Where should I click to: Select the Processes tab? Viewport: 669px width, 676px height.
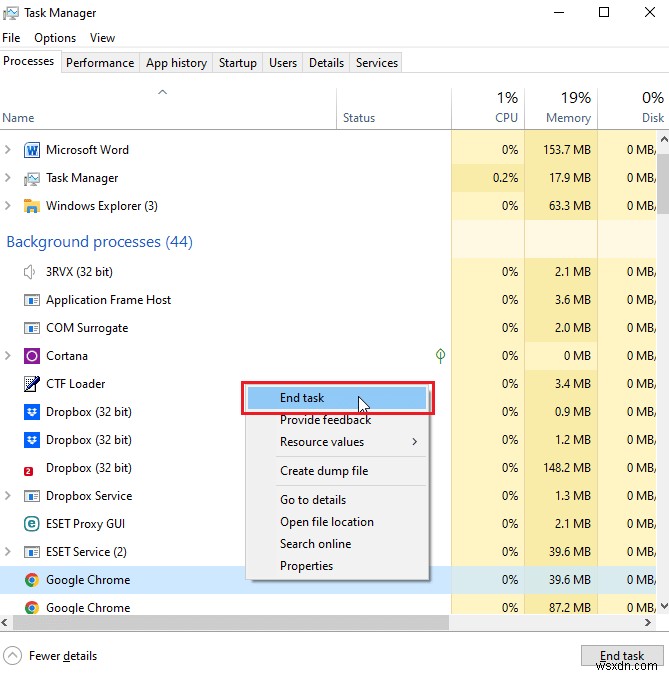point(29,61)
